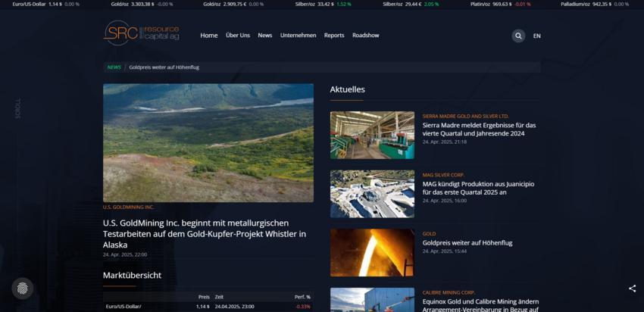The width and height of the screenshot is (644, 312).
Task: Click the CALIBRE MINING CORP. label
Action: pyautogui.click(x=449, y=293)
